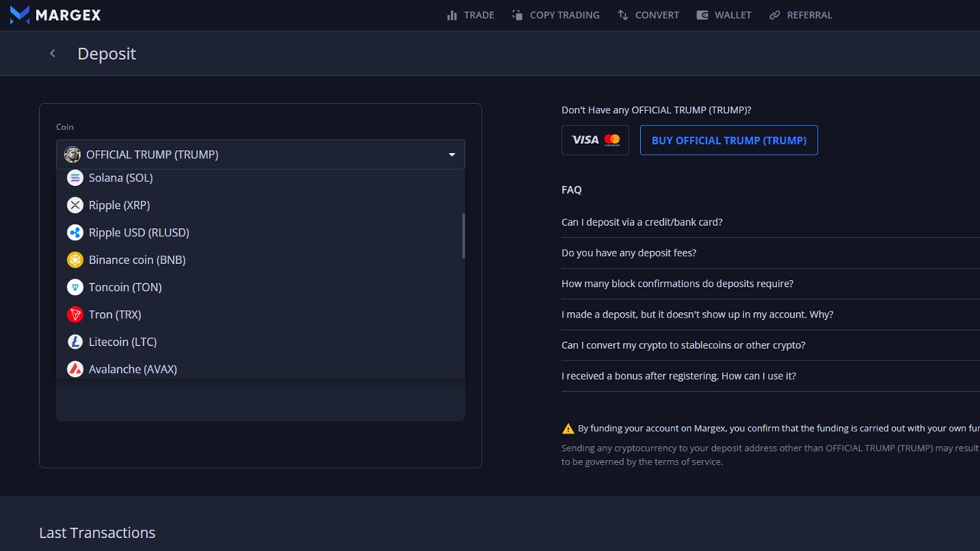Expand FAQ on block confirmations
The image size is (980, 551).
click(677, 283)
